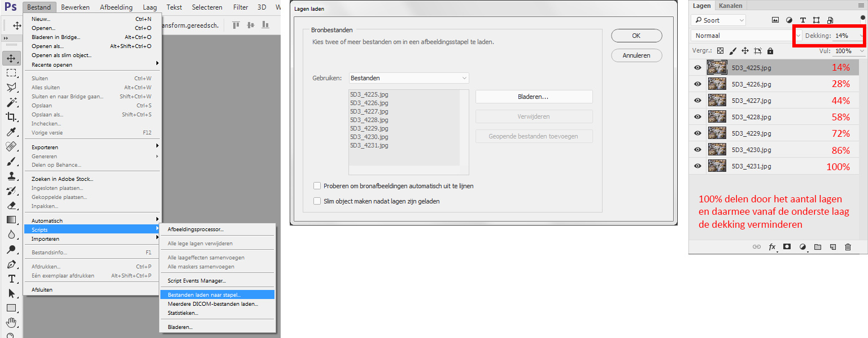
Task: Click the Bladeren... button in dialog
Action: click(x=534, y=97)
